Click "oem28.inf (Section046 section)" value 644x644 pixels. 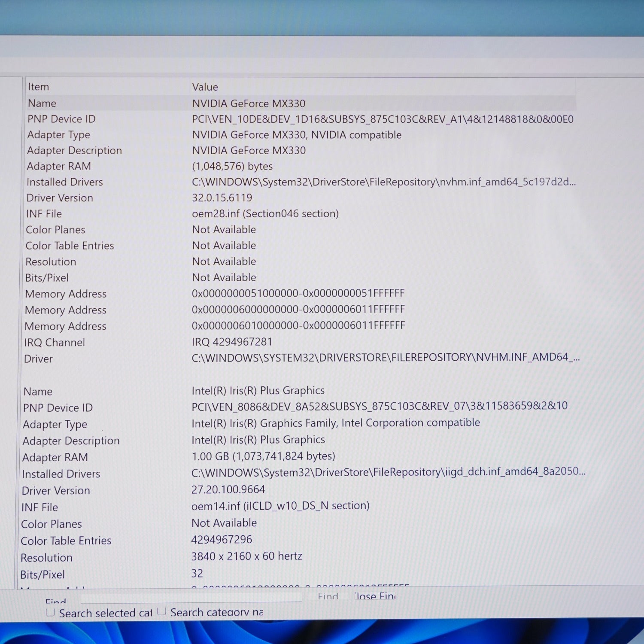pyautogui.click(x=265, y=213)
